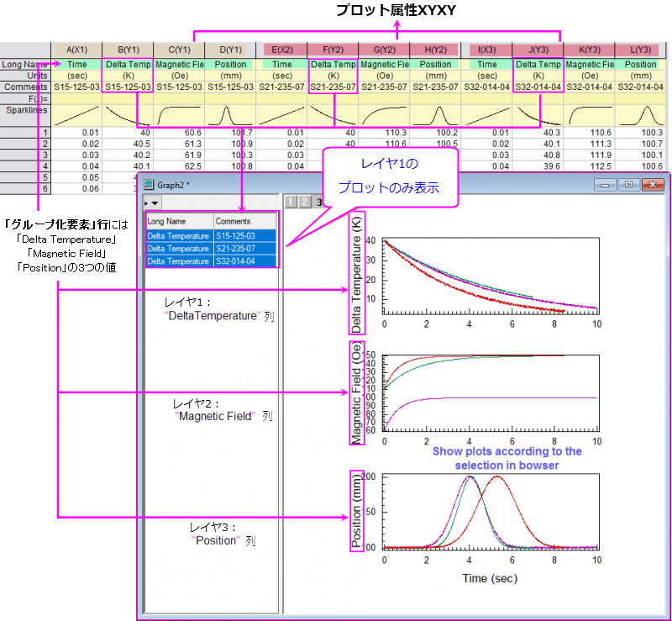The height and width of the screenshot is (621, 672).
Task: Open the sparkline thumbnail in column H
Action: point(435,115)
